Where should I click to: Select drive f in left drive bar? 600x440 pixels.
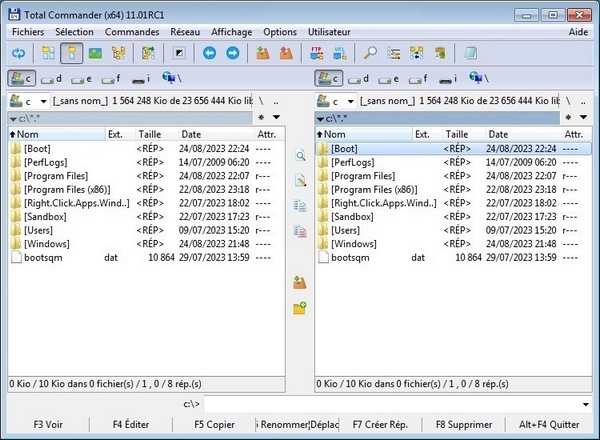[x=110, y=78]
